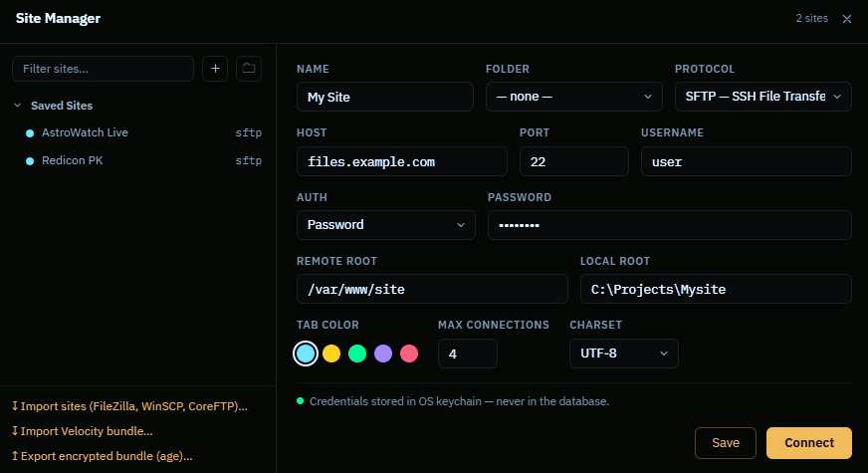The width and height of the screenshot is (868, 473).
Task: Connect to the site
Action: click(x=808, y=442)
